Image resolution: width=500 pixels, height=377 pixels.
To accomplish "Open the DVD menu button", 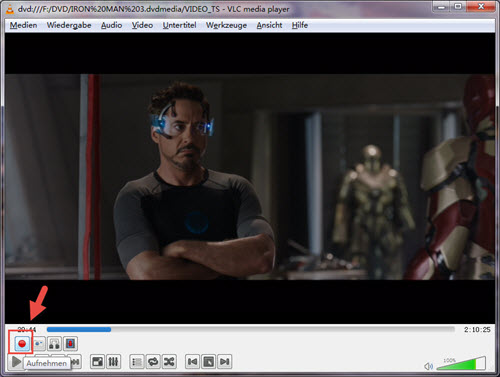I will (x=209, y=362).
